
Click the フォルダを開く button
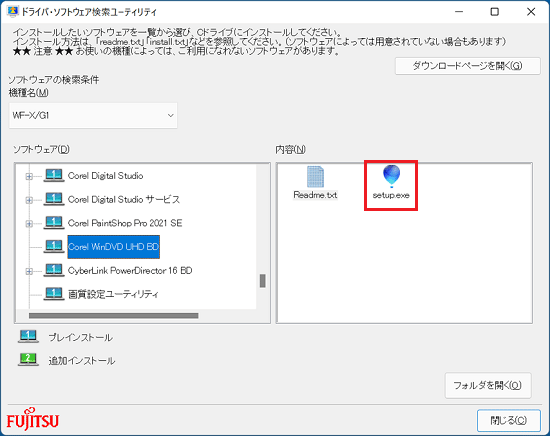pyautogui.click(x=488, y=385)
